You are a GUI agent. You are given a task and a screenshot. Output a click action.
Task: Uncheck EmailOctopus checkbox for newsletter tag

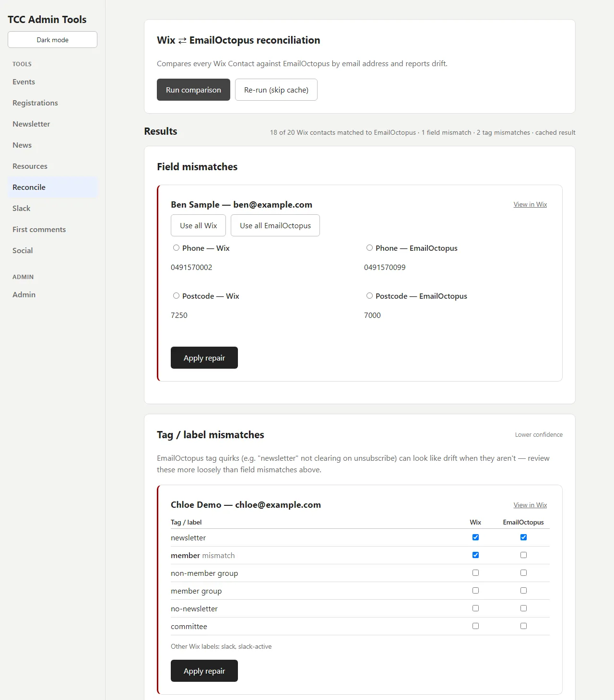pyautogui.click(x=523, y=537)
